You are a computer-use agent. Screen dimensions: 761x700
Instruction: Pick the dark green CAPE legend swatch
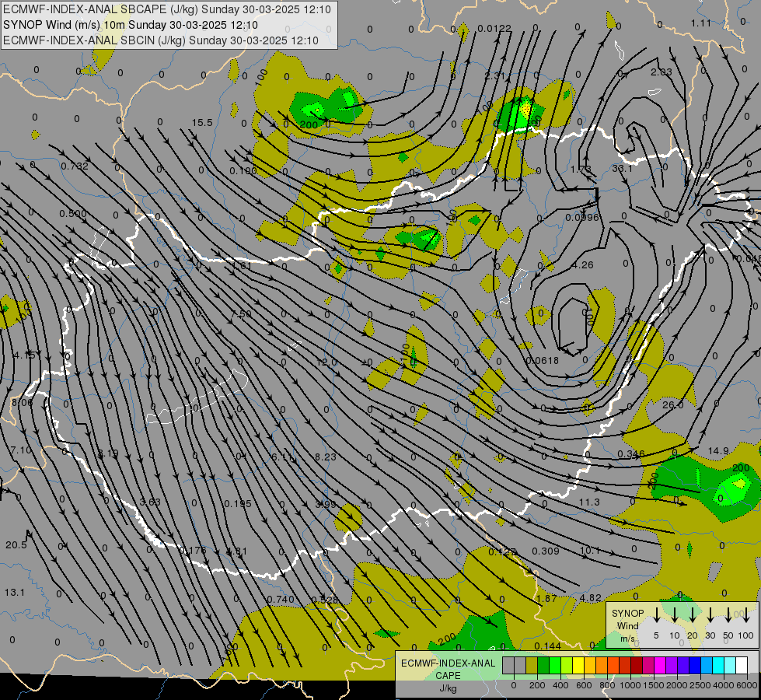tap(543, 665)
